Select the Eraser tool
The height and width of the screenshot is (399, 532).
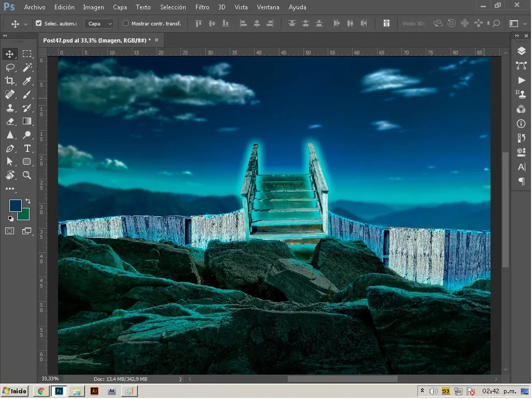click(x=10, y=121)
